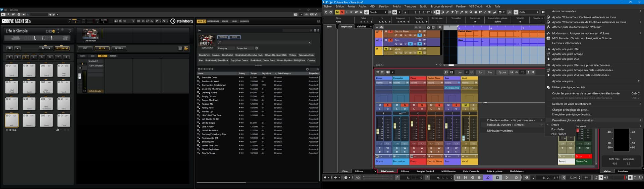Filter kits by Vintage tag
This screenshot has height=189, width=644.
pos(293,55)
